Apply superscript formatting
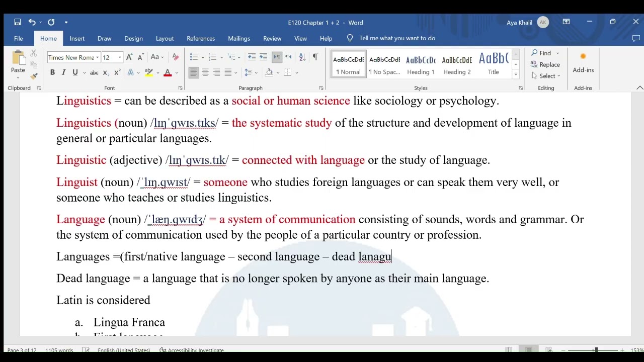 pyautogui.click(x=117, y=73)
